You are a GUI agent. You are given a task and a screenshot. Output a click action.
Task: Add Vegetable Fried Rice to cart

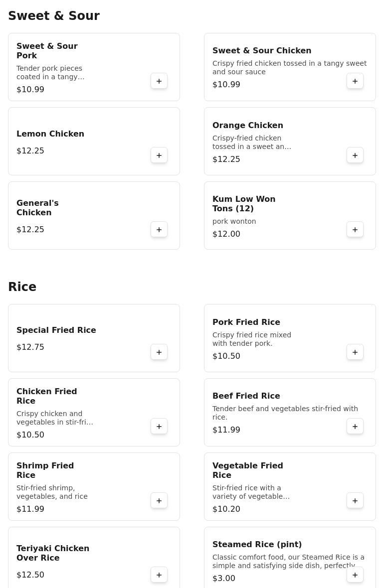(x=355, y=501)
